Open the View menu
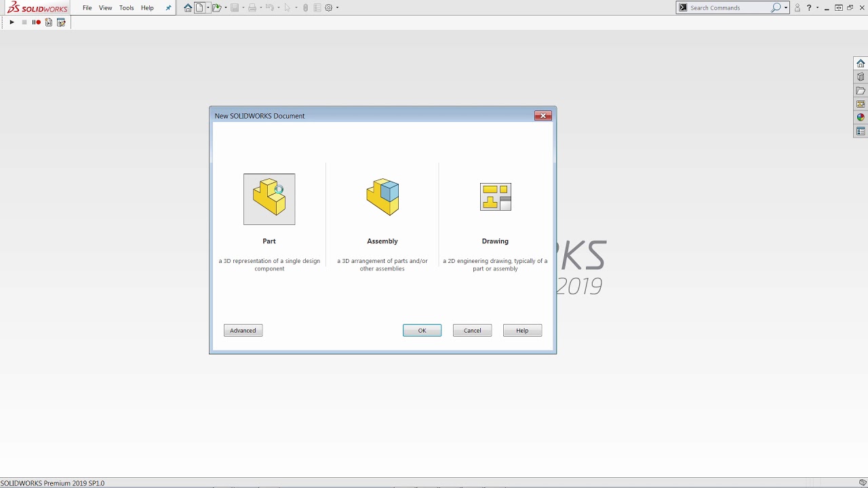Screen dimensions: 868x488 pos(105,7)
